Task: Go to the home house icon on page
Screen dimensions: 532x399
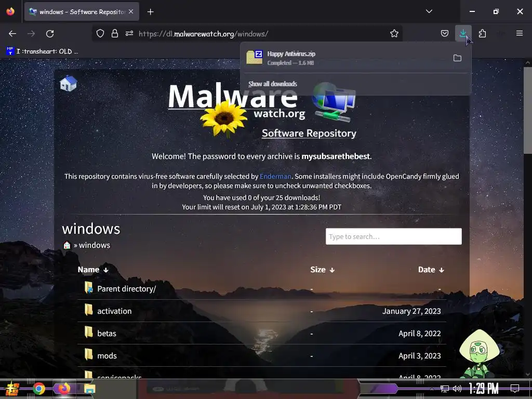Action: coord(68,83)
